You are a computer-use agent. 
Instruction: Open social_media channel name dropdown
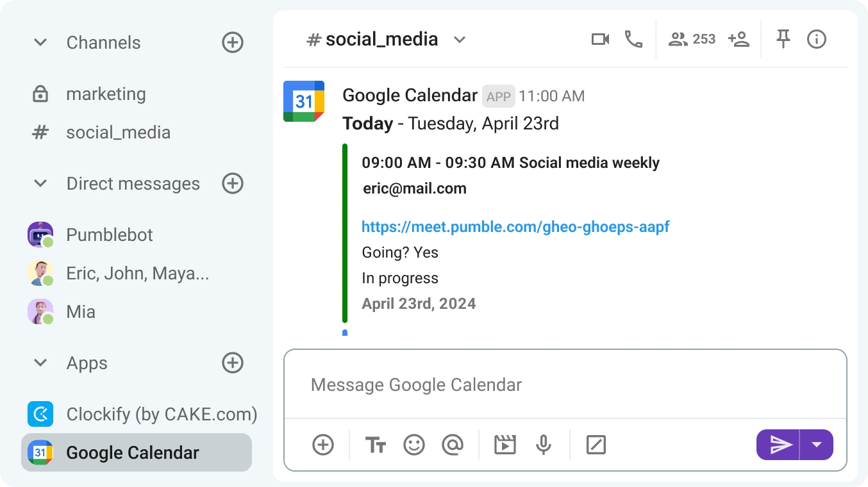coord(459,40)
